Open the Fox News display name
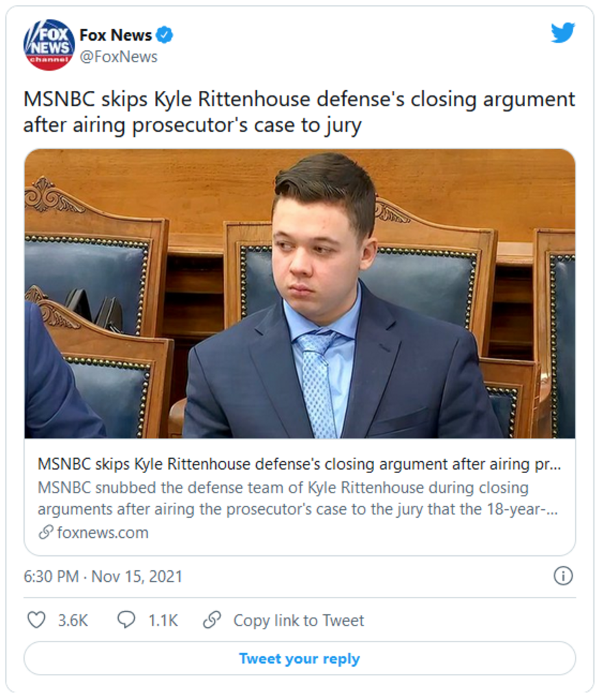 click(115, 35)
